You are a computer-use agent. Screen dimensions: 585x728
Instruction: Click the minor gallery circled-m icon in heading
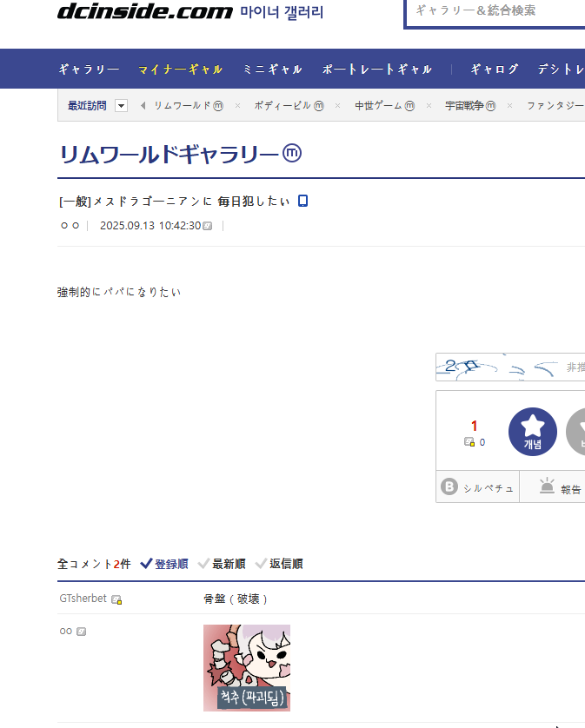click(292, 154)
